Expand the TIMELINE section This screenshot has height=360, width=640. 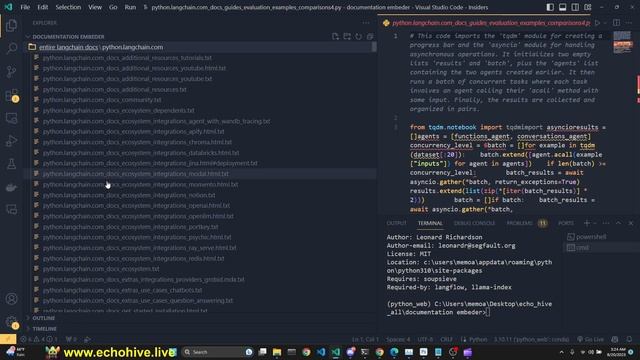pyautogui.click(x=44, y=329)
